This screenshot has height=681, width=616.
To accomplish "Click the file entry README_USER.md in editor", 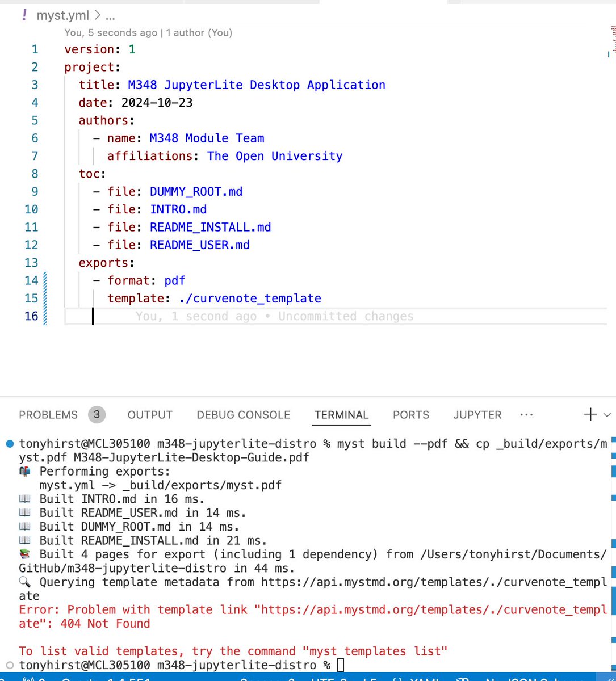I will (200, 245).
